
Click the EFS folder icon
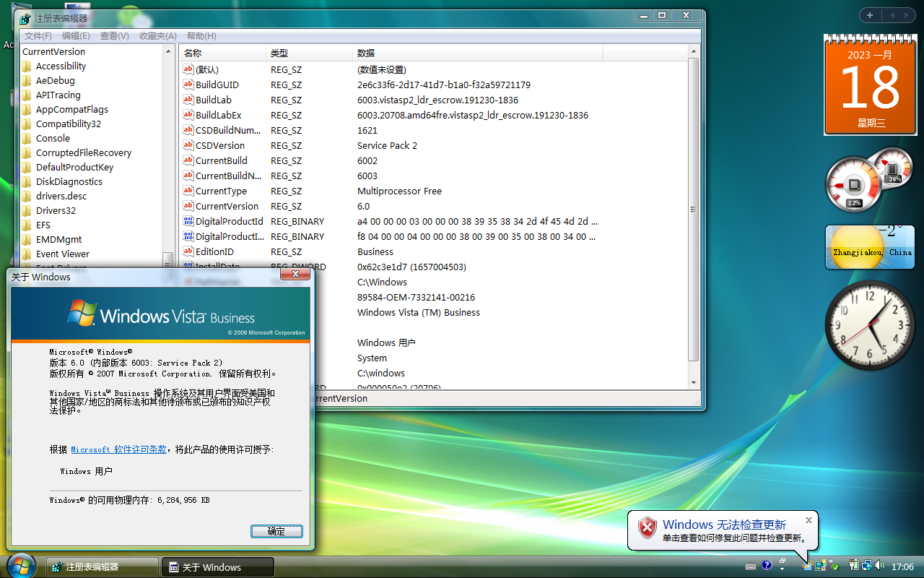[x=27, y=225]
